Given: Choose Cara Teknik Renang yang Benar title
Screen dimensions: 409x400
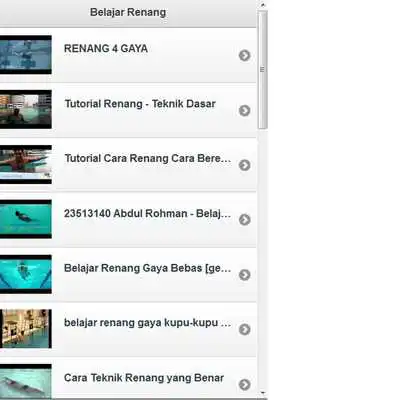Looking at the screenshot, I should pyautogui.click(x=144, y=378).
